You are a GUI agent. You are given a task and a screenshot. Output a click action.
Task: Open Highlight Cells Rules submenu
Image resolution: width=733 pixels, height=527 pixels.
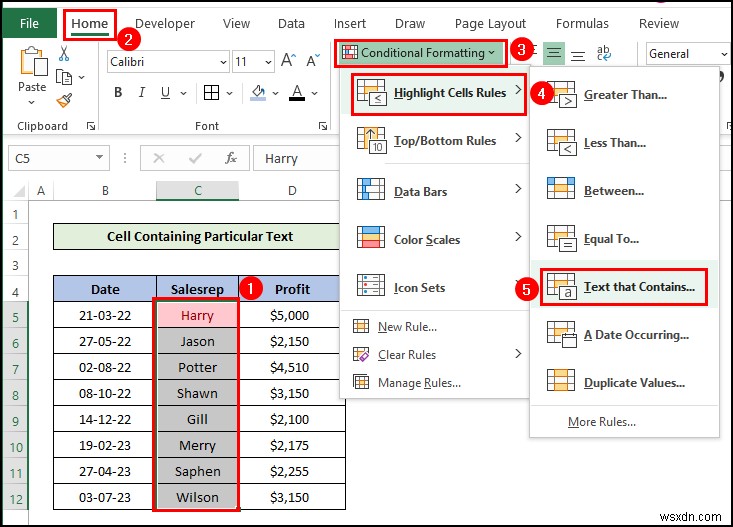(x=438, y=94)
